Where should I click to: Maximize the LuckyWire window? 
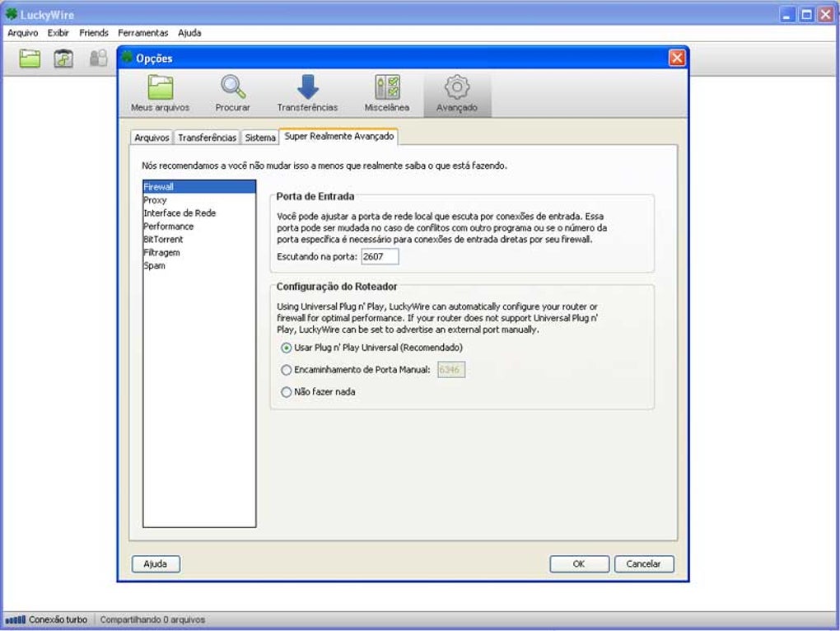(x=807, y=15)
